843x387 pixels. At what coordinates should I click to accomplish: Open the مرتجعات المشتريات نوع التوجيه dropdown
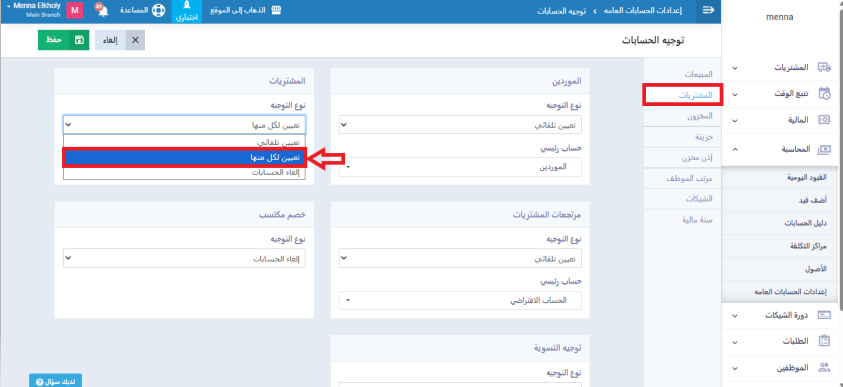(x=461, y=258)
